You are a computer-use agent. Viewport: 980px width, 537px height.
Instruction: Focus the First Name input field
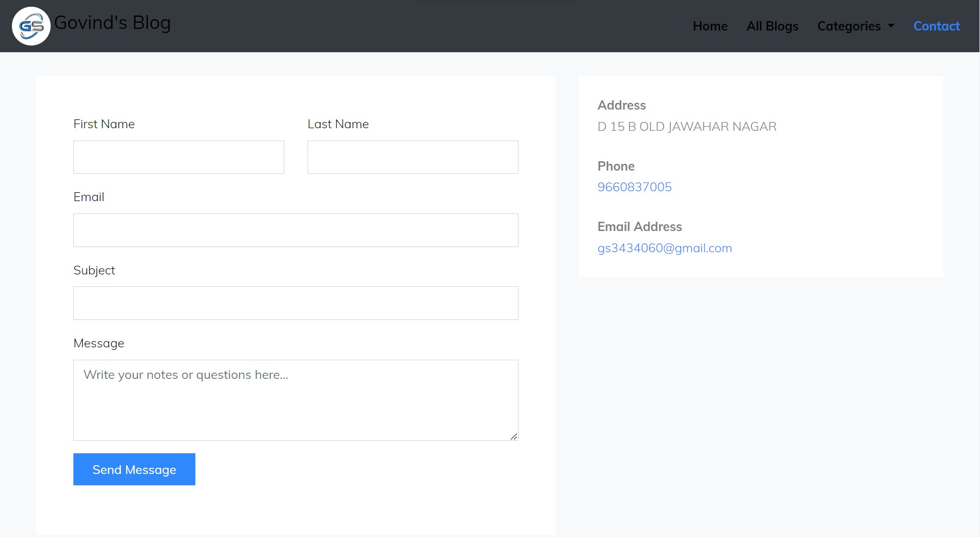[179, 157]
